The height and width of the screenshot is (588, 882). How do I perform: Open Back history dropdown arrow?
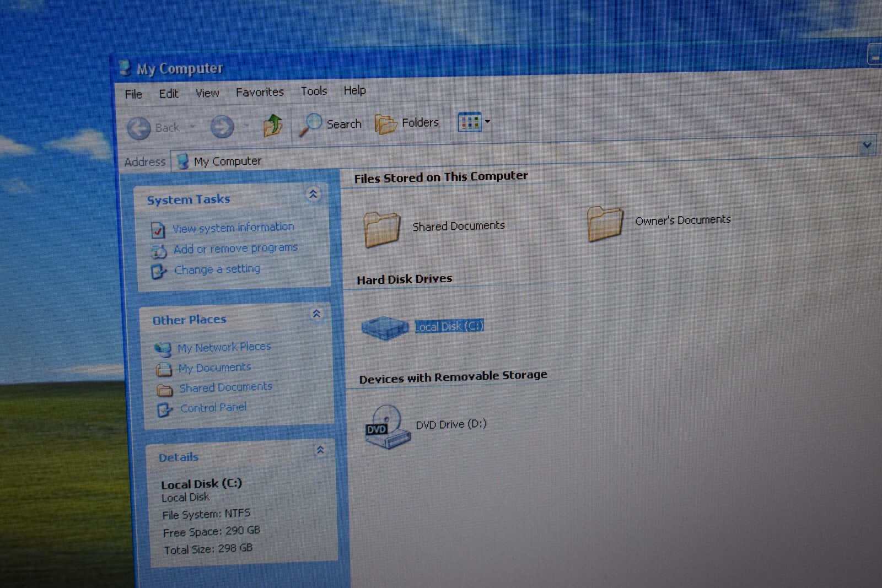click(x=193, y=127)
